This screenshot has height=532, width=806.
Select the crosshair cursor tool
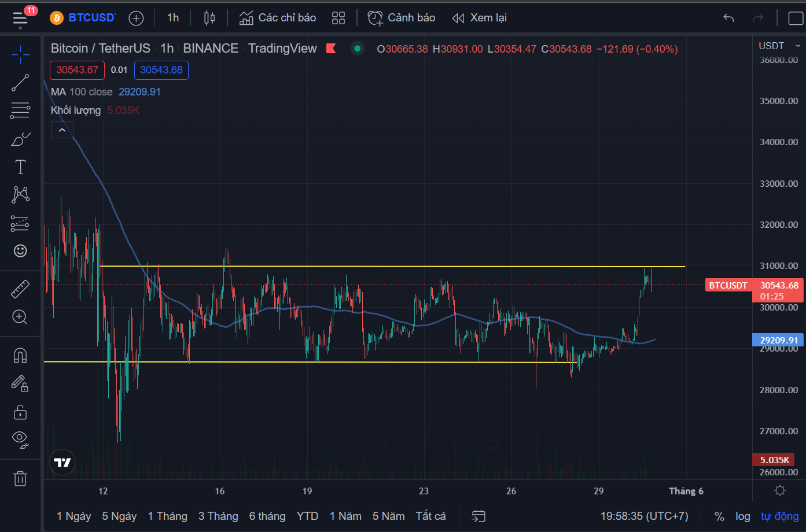pos(20,55)
